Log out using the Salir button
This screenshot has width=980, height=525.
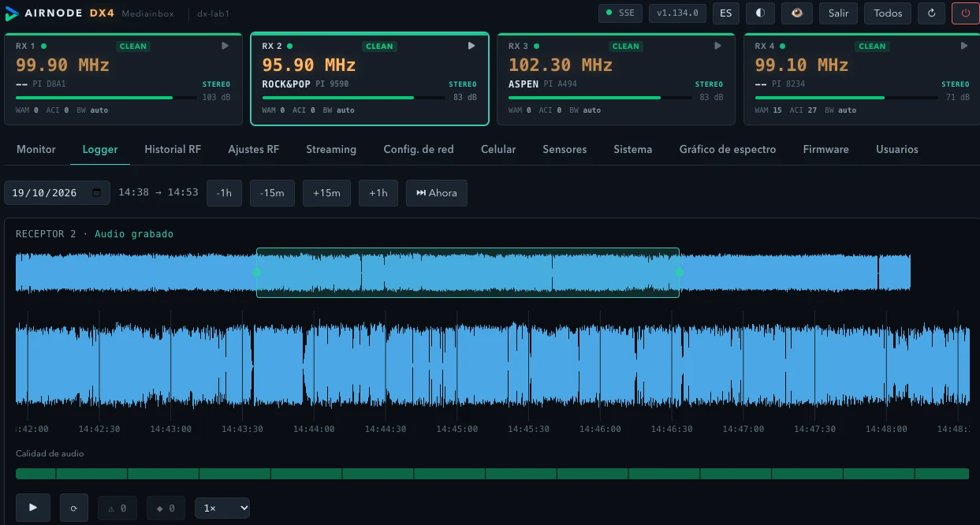click(x=839, y=13)
